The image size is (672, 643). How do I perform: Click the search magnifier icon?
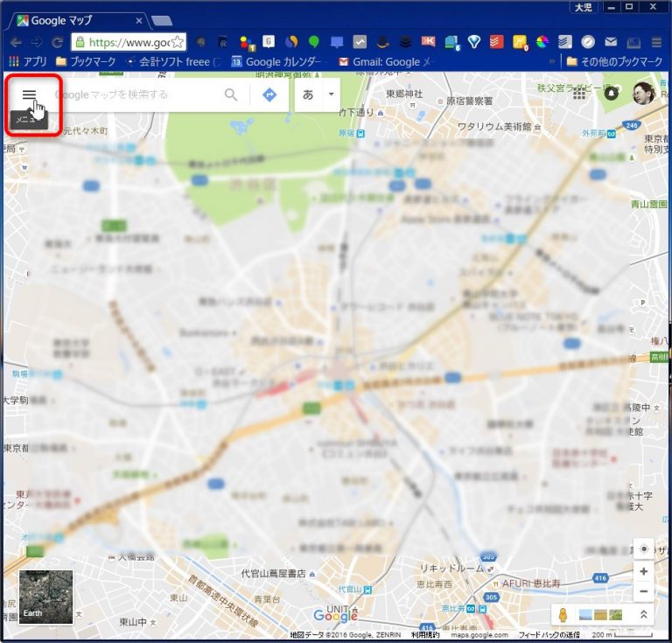point(231,94)
